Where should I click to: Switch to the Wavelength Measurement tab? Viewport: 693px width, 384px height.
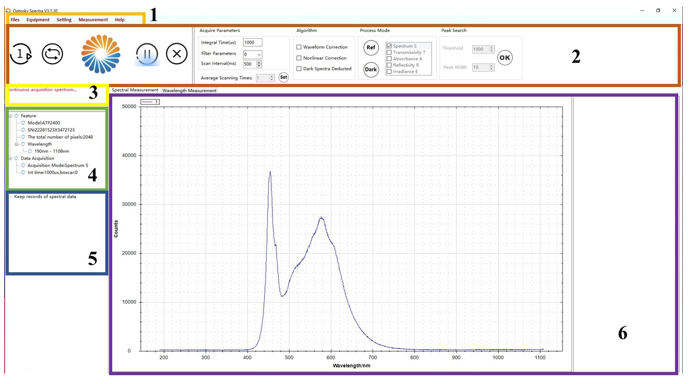[189, 90]
